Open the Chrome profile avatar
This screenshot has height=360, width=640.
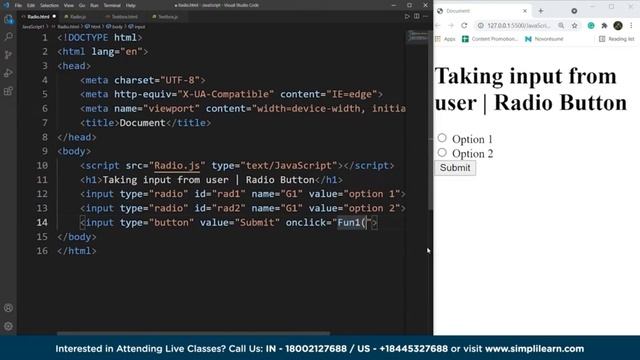[x=618, y=25]
